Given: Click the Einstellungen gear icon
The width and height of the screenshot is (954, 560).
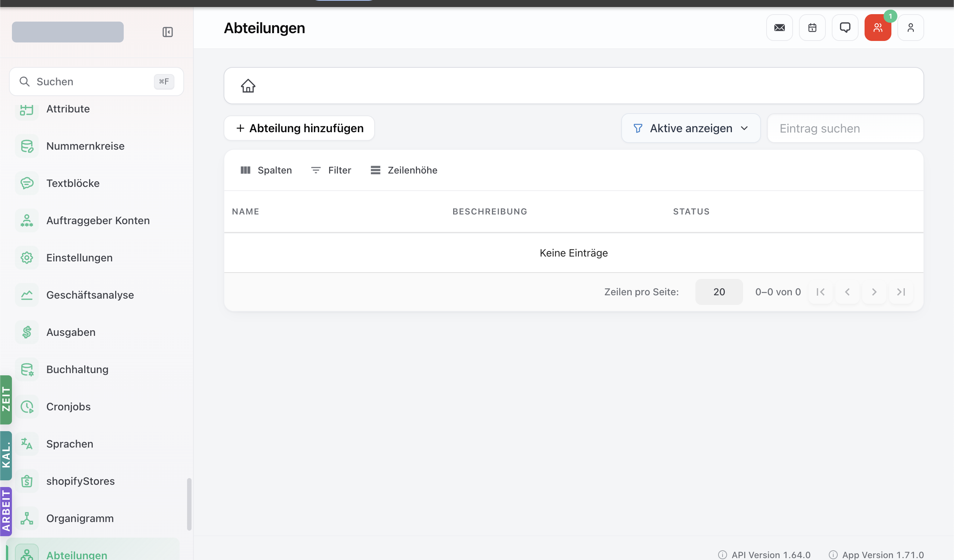Looking at the screenshot, I should point(27,258).
